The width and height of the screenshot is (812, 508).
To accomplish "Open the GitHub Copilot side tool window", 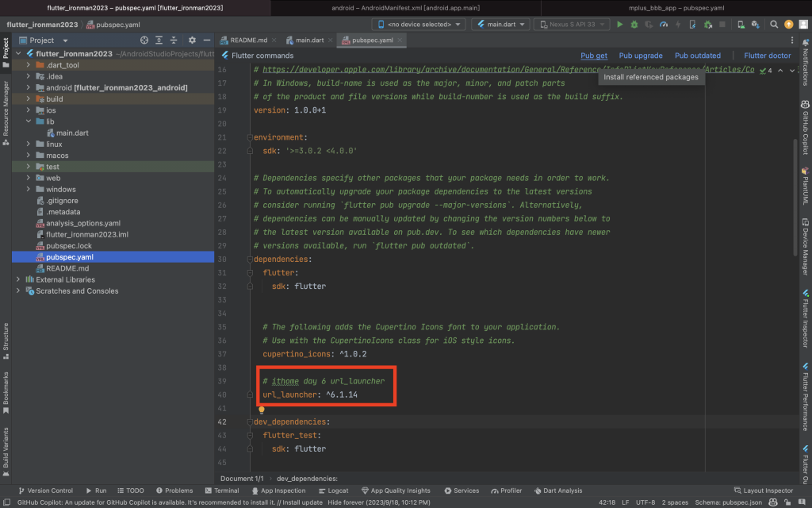I will tap(806, 128).
